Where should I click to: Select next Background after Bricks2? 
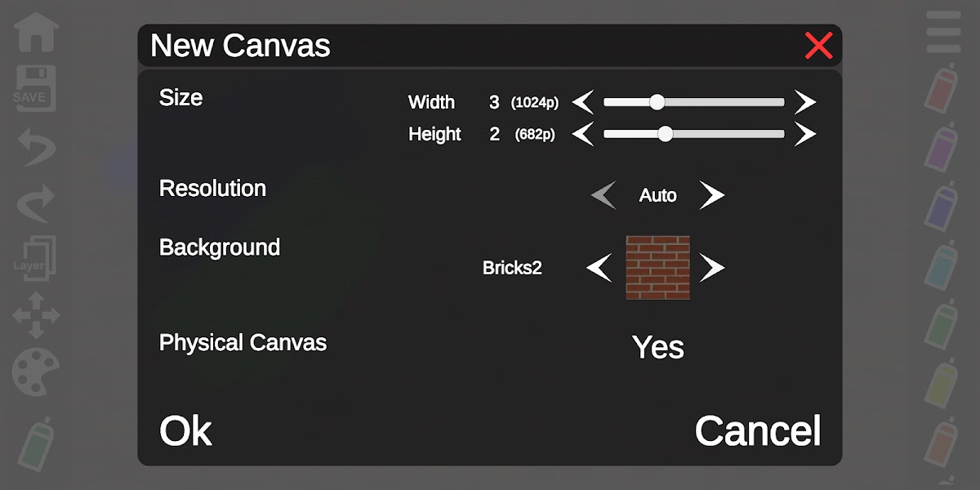click(x=712, y=267)
